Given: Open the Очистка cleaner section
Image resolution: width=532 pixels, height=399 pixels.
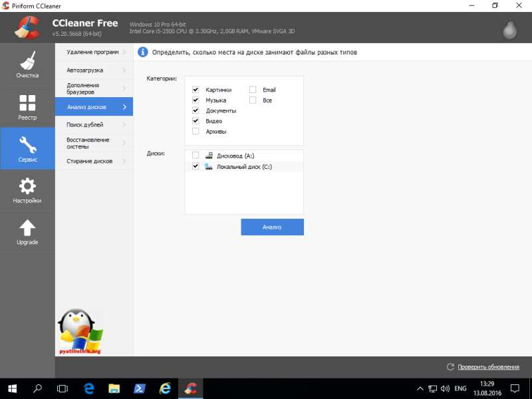Looking at the screenshot, I should click(x=27, y=65).
